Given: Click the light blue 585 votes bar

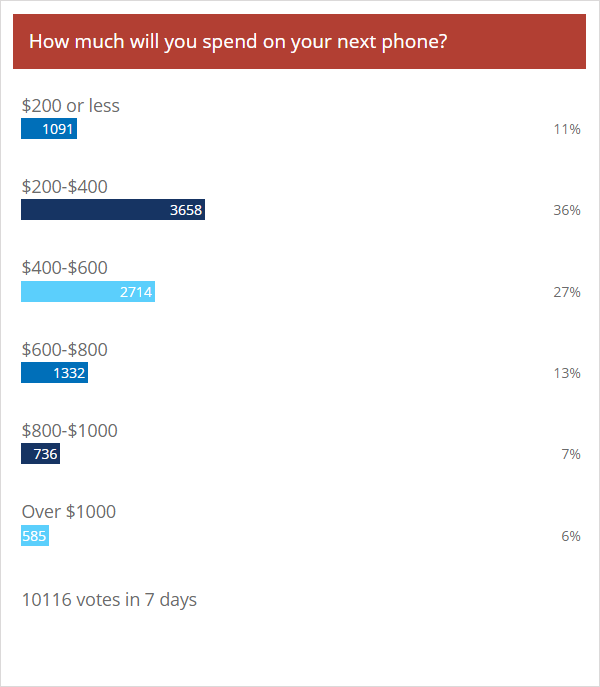Looking at the screenshot, I should tap(35, 536).
